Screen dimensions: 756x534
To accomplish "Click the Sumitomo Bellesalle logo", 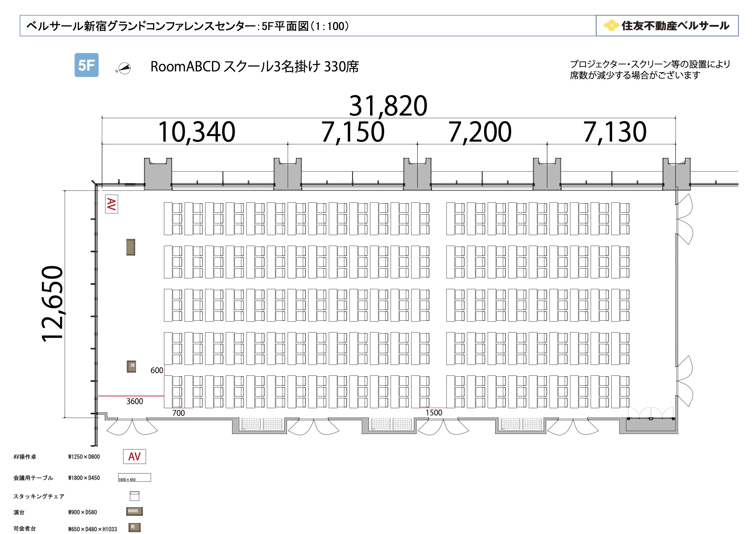I will click(667, 26).
